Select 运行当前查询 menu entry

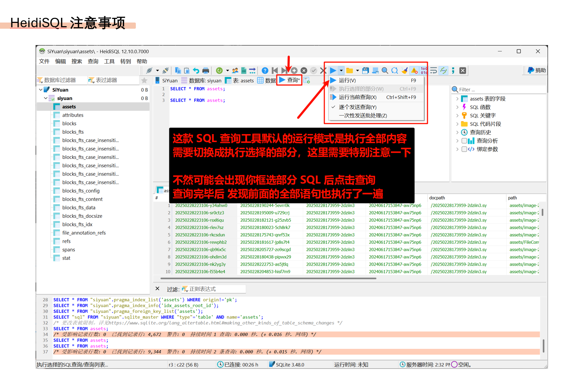(x=357, y=97)
